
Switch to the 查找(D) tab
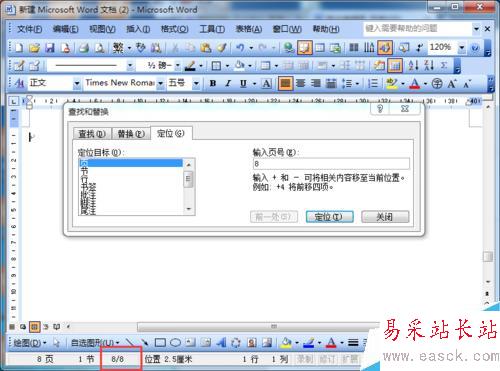point(92,134)
